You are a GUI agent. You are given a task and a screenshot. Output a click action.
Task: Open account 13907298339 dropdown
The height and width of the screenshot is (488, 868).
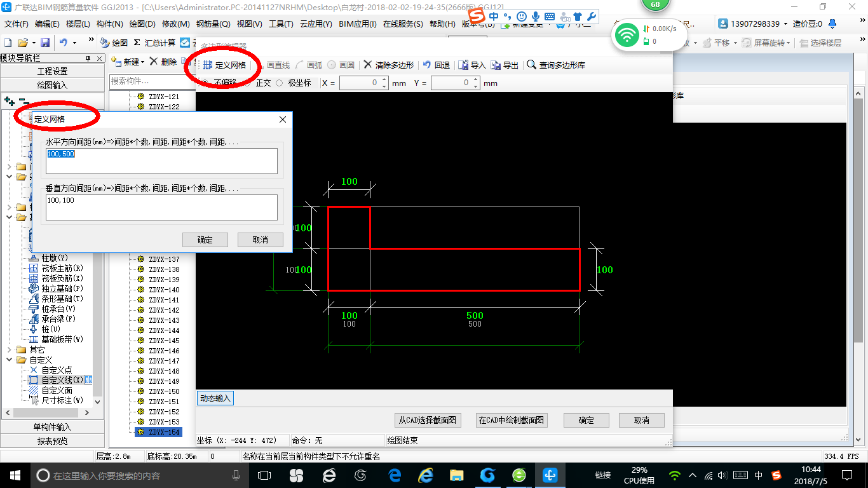point(785,24)
